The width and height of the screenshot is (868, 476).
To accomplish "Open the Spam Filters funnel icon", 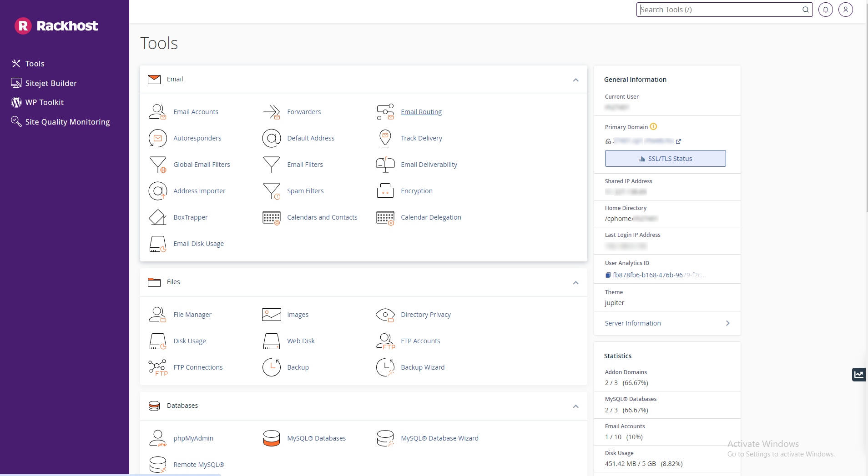I will [272, 191].
